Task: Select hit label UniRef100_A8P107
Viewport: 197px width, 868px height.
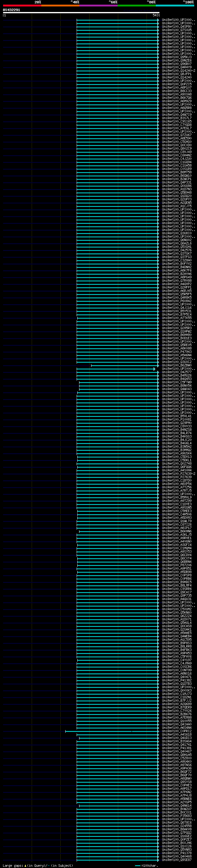Action: [x=177, y=88]
